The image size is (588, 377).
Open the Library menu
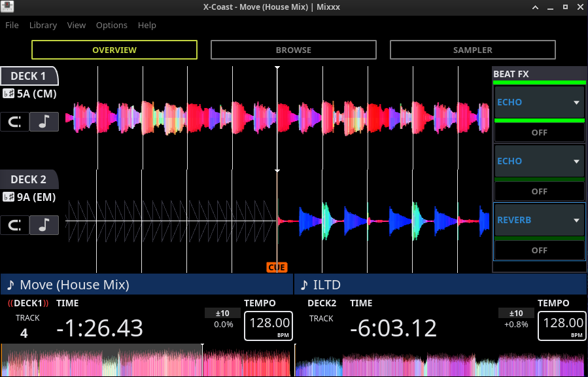(x=43, y=25)
